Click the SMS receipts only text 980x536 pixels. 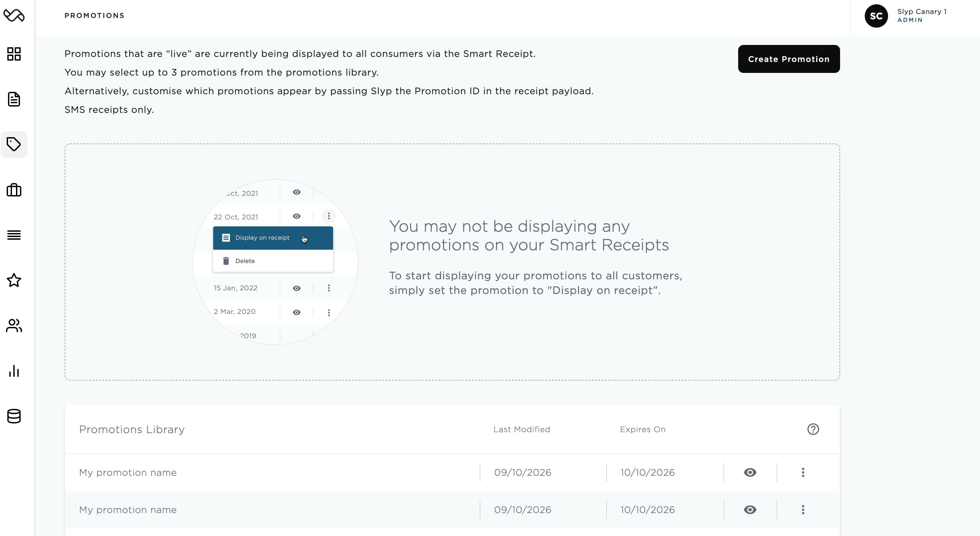[109, 110]
